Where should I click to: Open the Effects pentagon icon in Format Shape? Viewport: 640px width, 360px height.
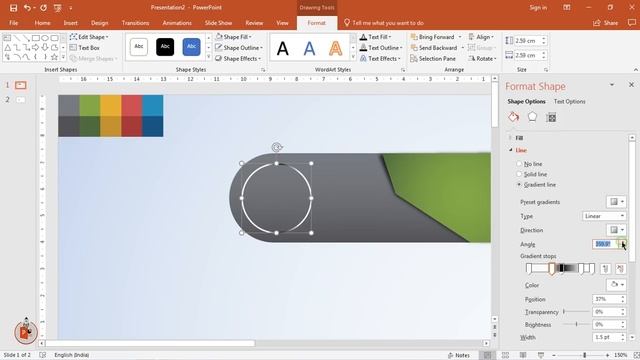[532, 117]
